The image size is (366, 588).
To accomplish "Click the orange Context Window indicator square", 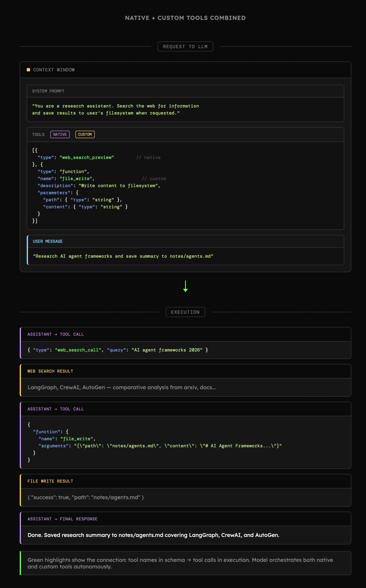I will pyautogui.click(x=28, y=70).
